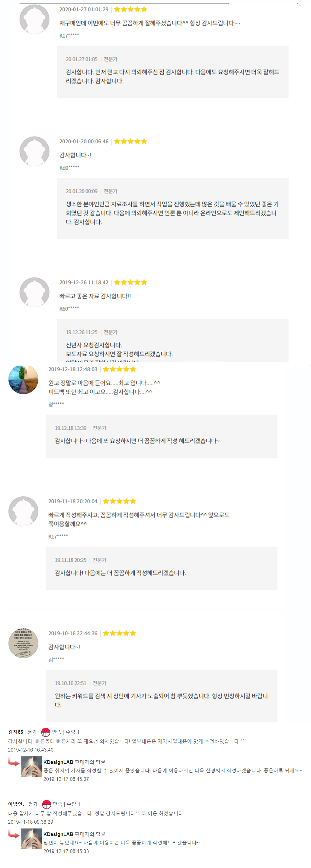Click the reviewer name 킴지66
This screenshot has height=868, width=311.
(15, 732)
